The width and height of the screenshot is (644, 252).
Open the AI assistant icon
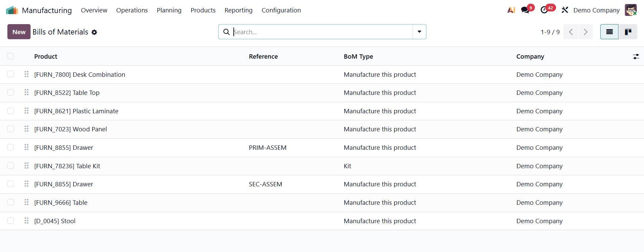(511, 10)
